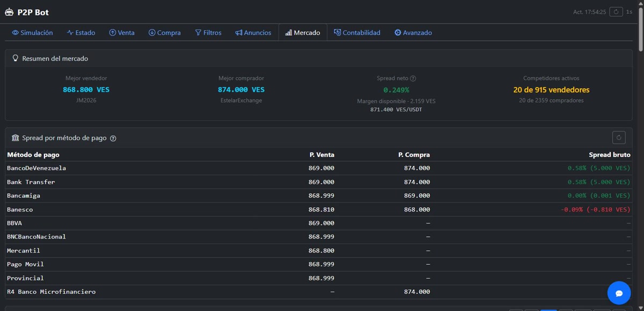
Task: Select the Bank Transfer row name
Action: (31, 182)
